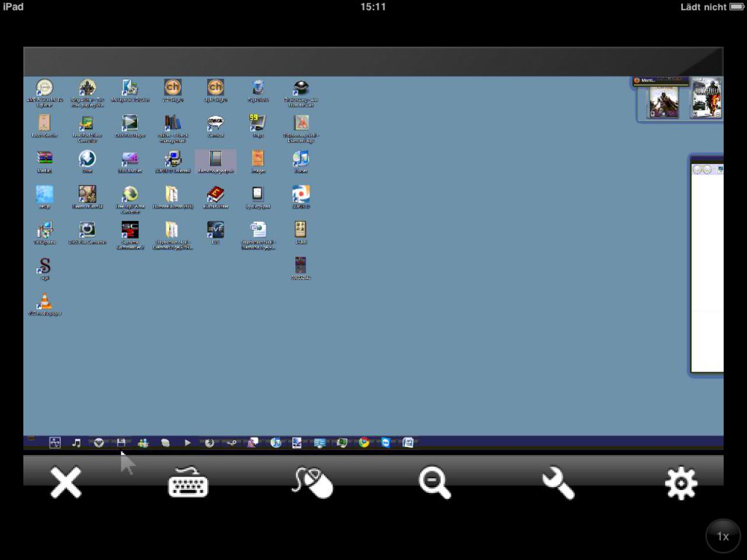Select the WinRAR archive icon
Screen dimensions: 747x560
pyautogui.click(x=44, y=162)
